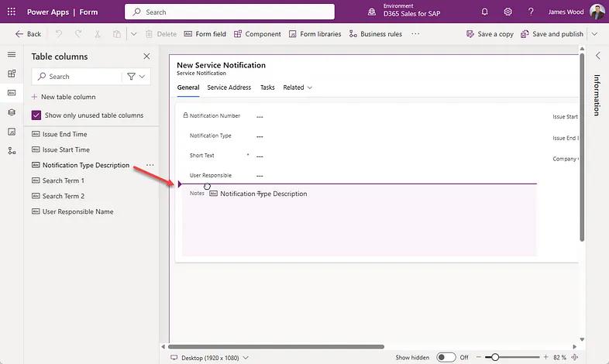Click Save a copy

pos(490,34)
